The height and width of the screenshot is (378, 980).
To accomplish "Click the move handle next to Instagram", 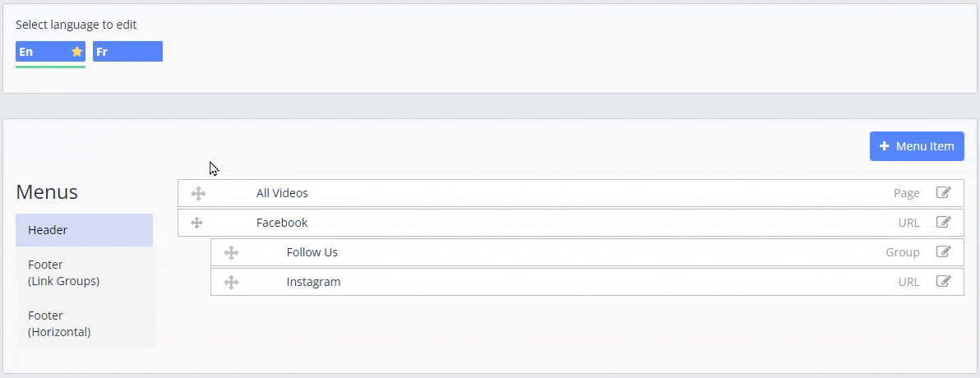I will (x=231, y=283).
